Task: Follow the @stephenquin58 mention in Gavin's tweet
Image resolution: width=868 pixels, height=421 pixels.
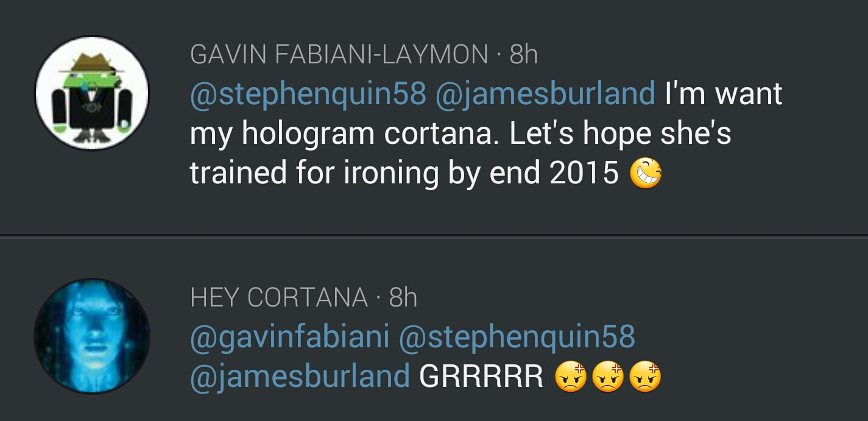Action: (308, 94)
